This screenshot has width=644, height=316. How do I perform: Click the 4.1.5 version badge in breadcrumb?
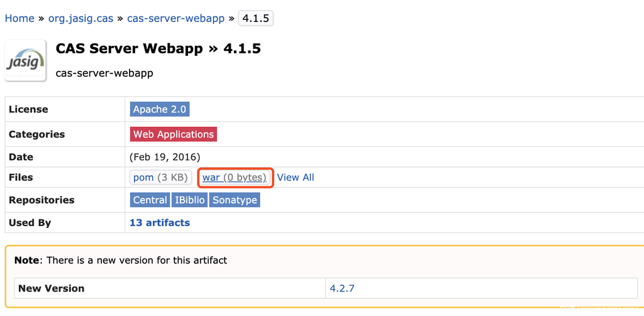tap(255, 18)
